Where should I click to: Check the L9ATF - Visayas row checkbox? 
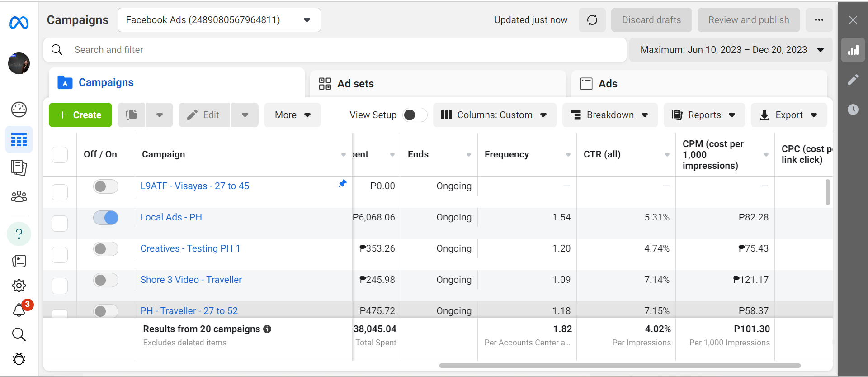click(x=60, y=192)
